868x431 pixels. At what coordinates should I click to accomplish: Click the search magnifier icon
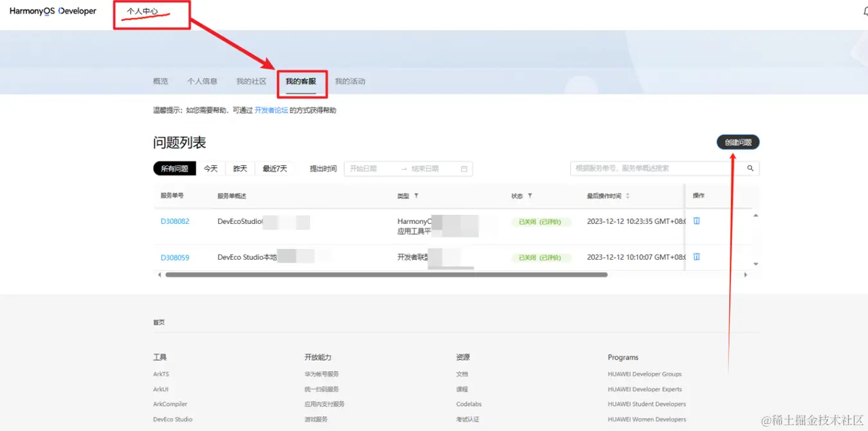[750, 169]
